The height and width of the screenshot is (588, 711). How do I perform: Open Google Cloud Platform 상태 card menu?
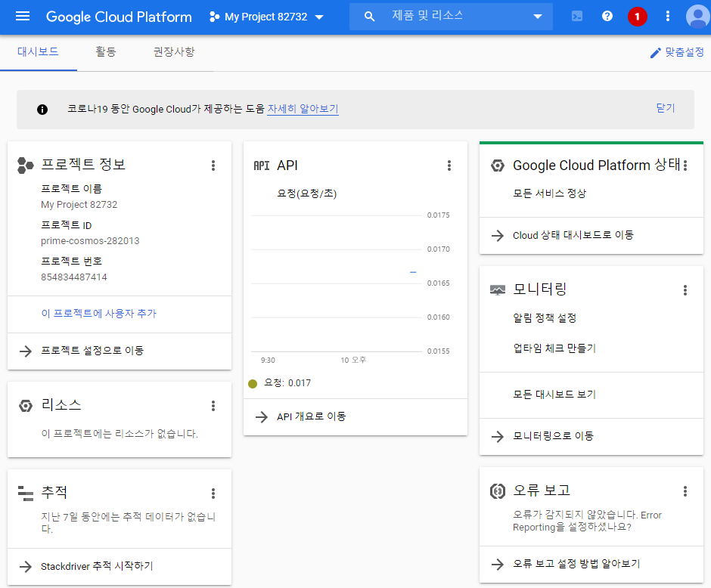[685, 166]
